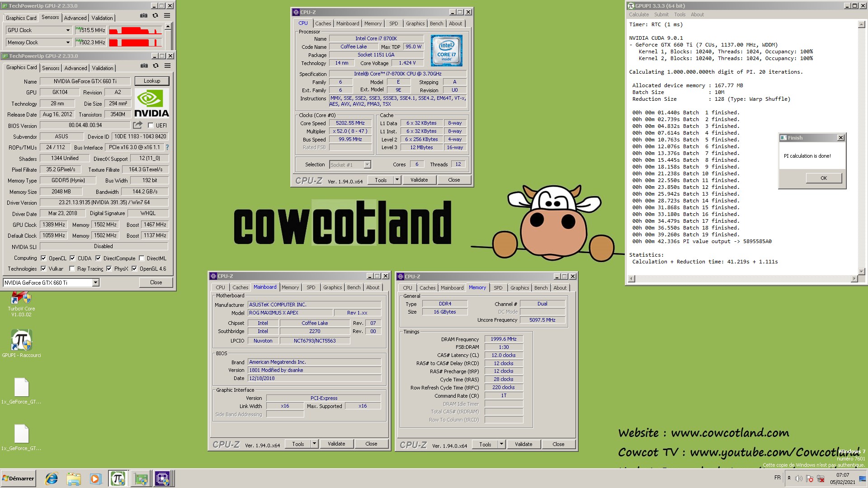This screenshot has height=488, width=868.
Task: Toggle the CUDA checkbox
Action: click(72, 258)
